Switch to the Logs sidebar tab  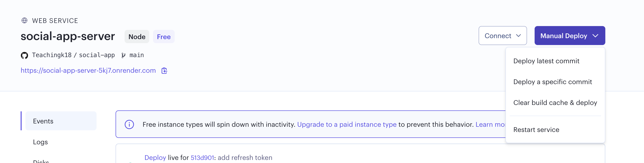tap(41, 142)
